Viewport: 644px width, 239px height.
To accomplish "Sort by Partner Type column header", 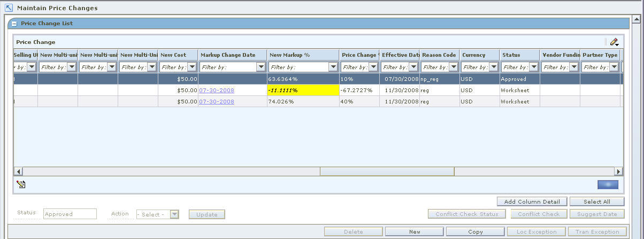I will [x=600, y=55].
